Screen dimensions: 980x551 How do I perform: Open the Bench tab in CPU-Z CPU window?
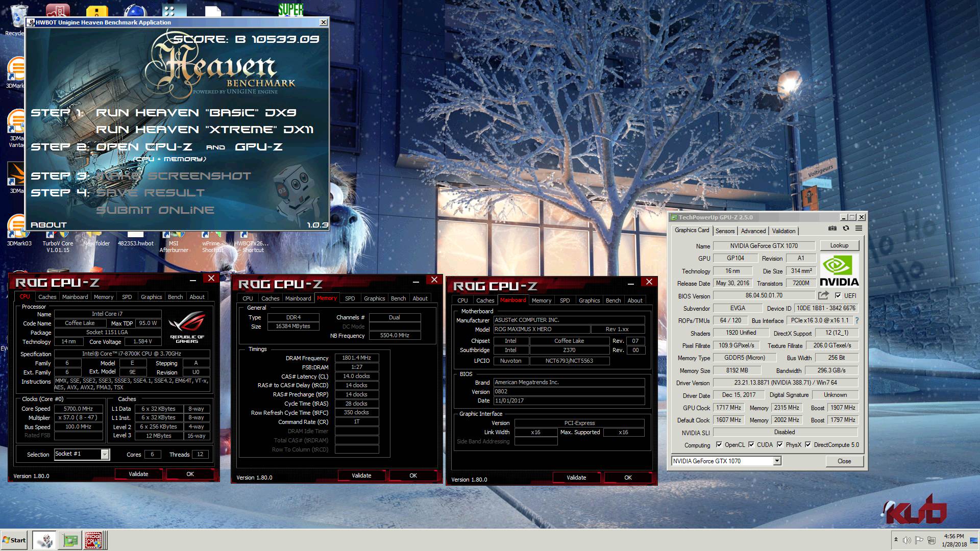(175, 297)
